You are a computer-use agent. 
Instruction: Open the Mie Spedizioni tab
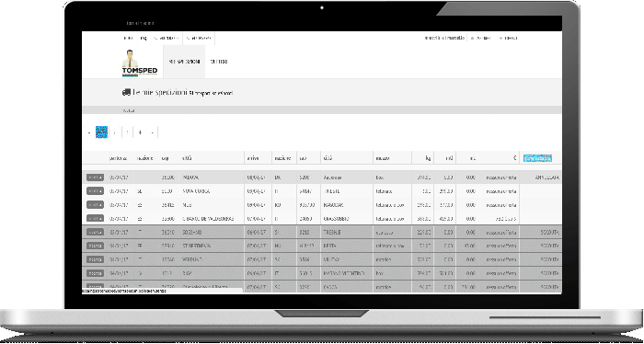click(x=184, y=62)
